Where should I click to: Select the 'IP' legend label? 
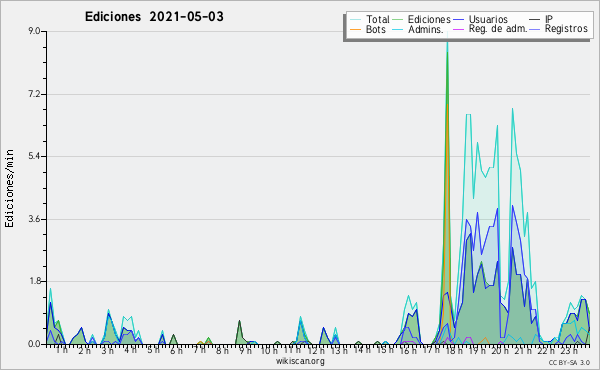(x=549, y=19)
